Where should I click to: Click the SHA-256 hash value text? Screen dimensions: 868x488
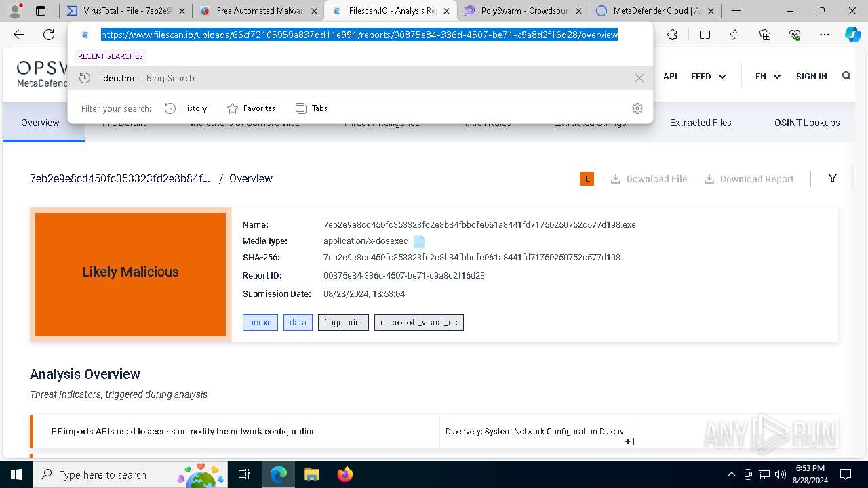click(x=472, y=258)
